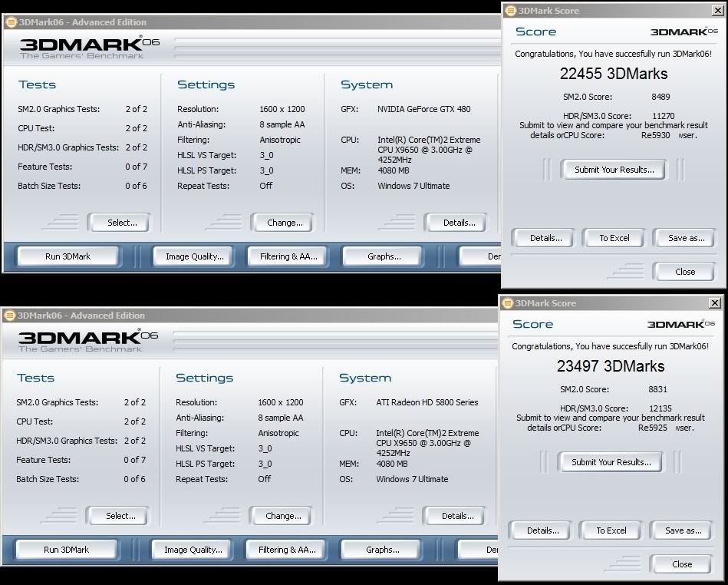This screenshot has height=585, width=728.
Task: Click ATI Radeon HD 5800 Series text
Action: point(427,402)
